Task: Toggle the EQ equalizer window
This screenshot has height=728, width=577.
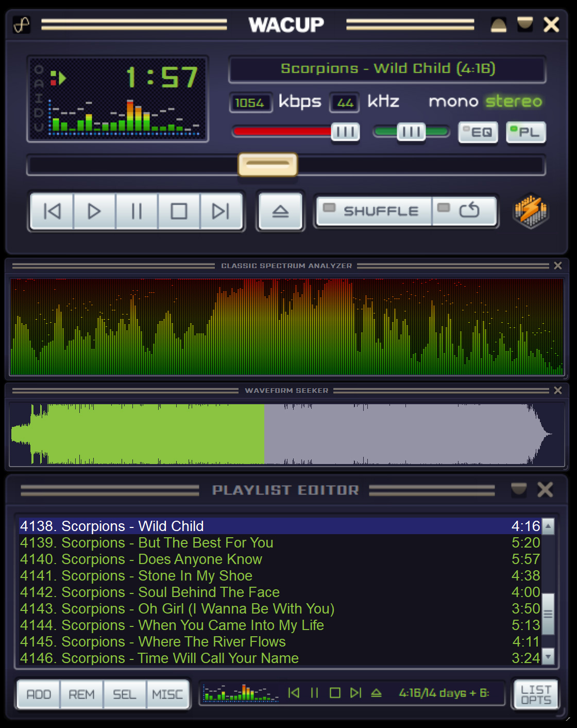Action: pos(478,133)
